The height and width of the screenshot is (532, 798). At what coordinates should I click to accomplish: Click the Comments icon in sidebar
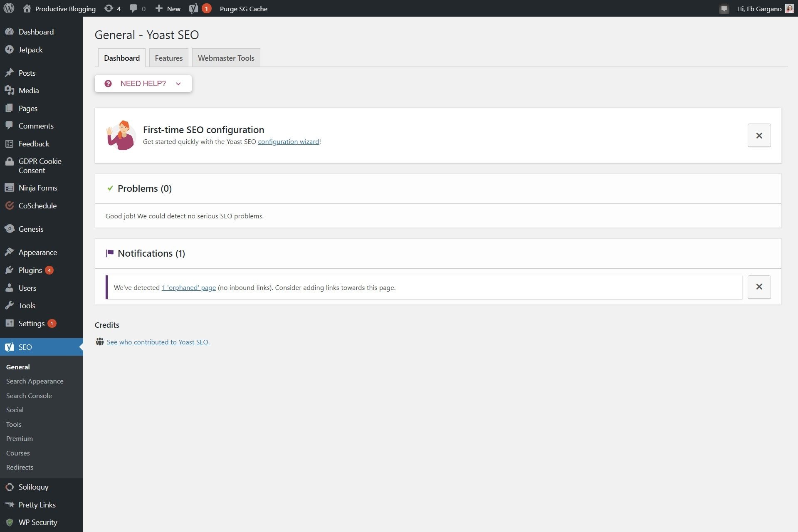(x=9, y=126)
